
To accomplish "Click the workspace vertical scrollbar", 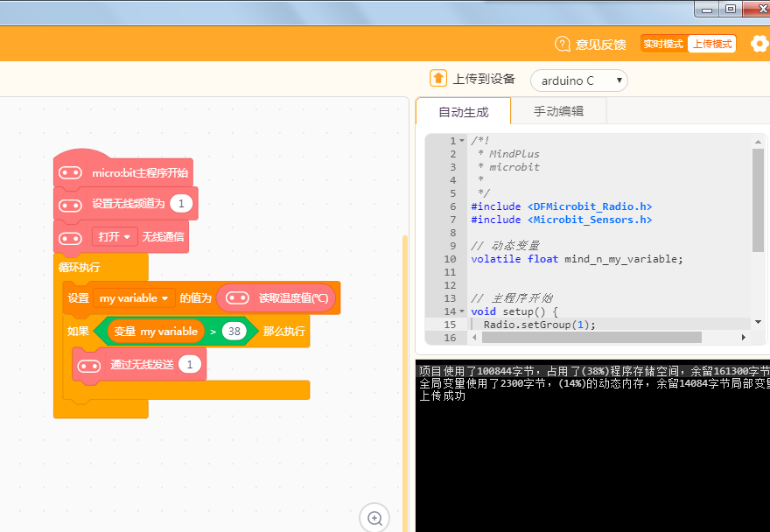I will coord(405,383).
